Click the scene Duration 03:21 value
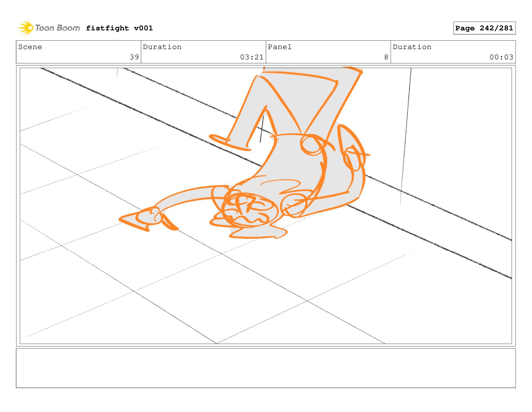Viewport: 532px width, 412px height. [252, 57]
